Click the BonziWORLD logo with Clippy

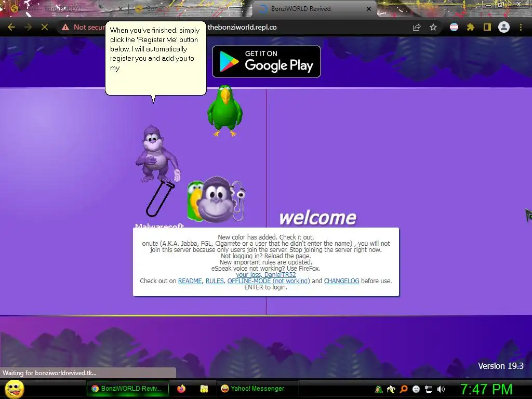point(217,199)
